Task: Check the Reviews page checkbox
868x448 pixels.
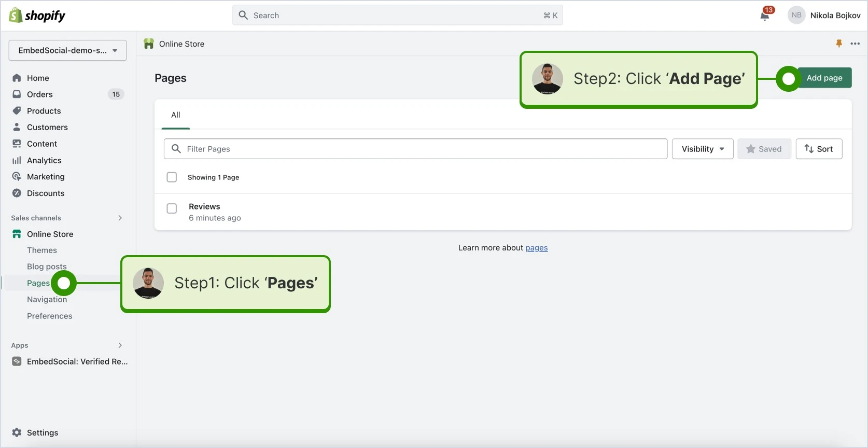Action: [x=172, y=208]
